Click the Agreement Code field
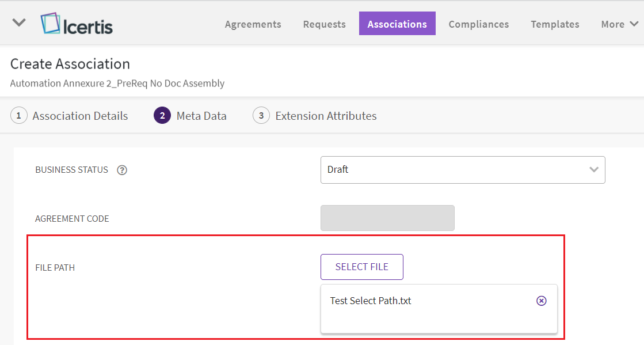 coord(387,218)
